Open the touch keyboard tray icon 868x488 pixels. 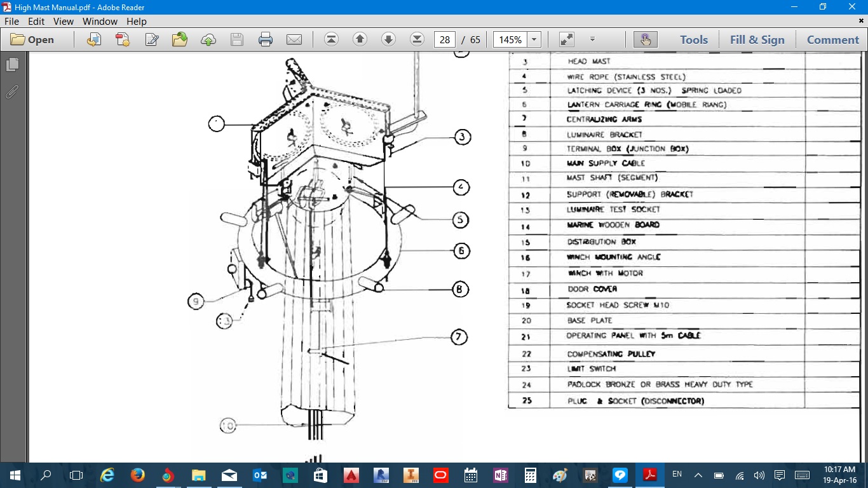point(802,475)
